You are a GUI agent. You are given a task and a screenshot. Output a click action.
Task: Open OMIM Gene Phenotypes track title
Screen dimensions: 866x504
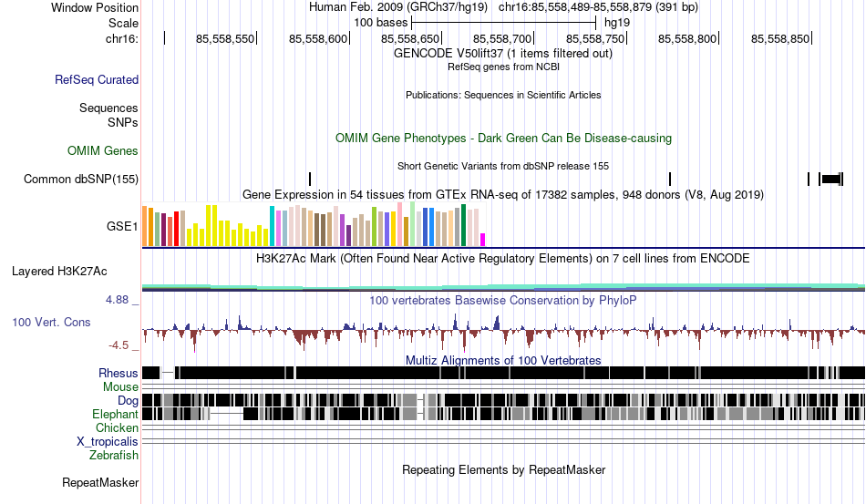click(x=503, y=138)
